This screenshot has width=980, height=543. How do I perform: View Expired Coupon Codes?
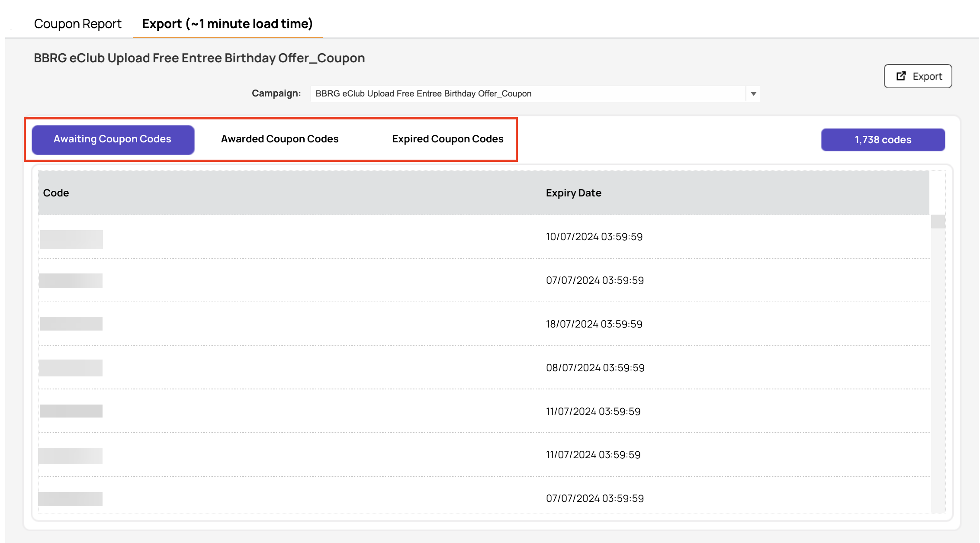click(x=448, y=139)
